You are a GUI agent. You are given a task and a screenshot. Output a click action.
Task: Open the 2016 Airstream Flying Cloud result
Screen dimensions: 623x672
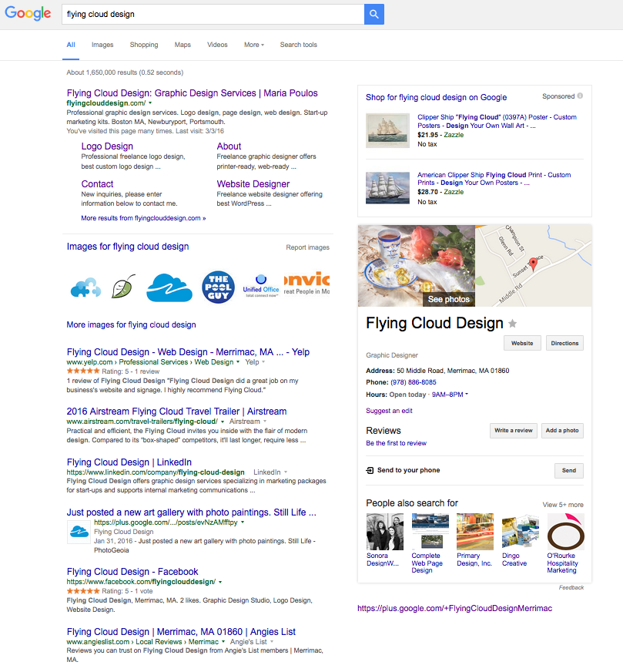coord(176,412)
